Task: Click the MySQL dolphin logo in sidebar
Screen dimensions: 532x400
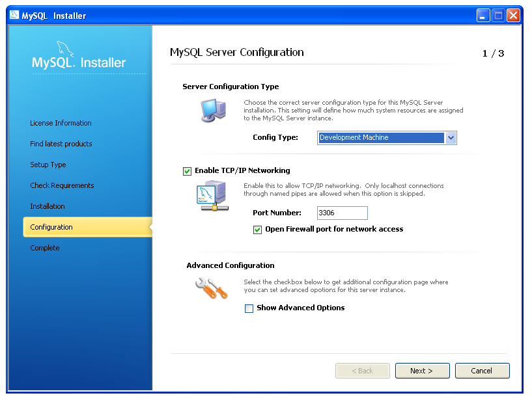Action: coord(65,49)
